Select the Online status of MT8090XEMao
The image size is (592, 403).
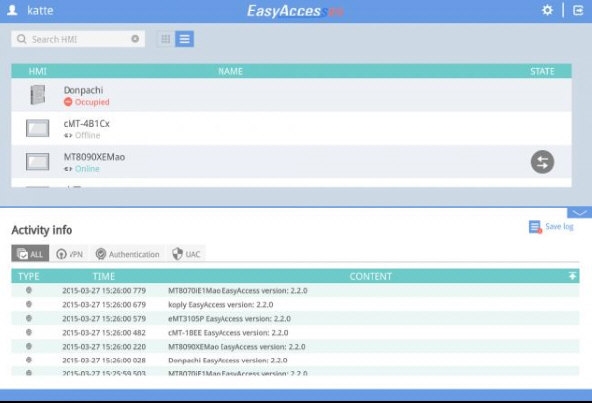point(82,168)
